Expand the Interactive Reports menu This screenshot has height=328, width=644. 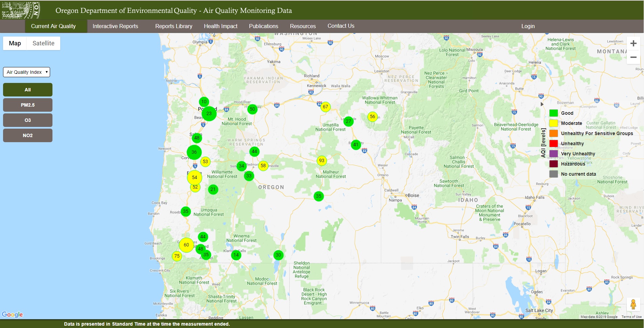click(115, 26)
